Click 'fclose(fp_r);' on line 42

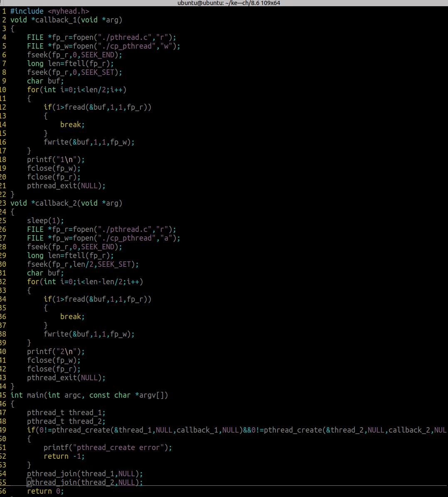click(x=54, y=369)
